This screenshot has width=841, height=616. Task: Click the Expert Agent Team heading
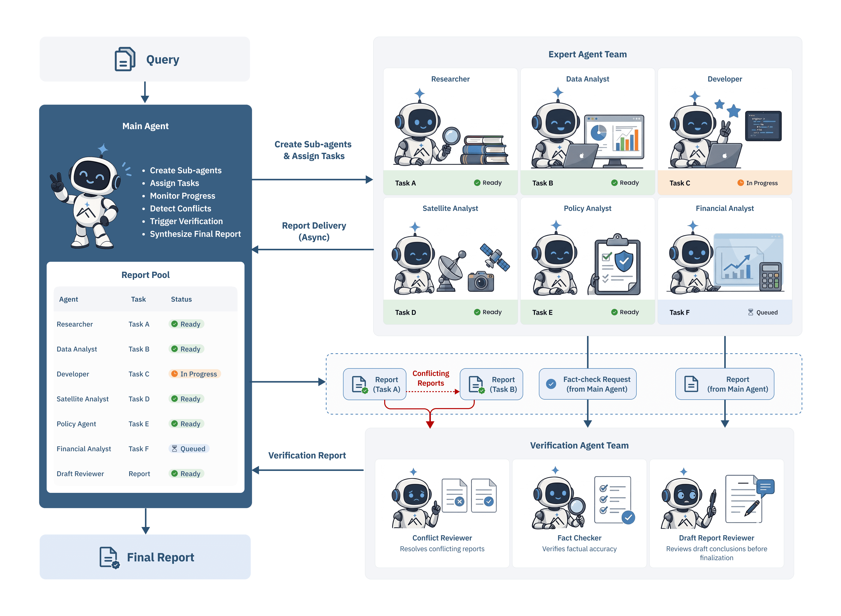coord(588,54)
